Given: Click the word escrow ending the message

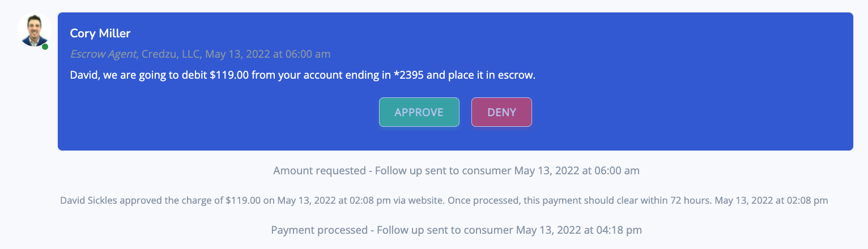Looking at the screenshot, I should coord(517,75).
